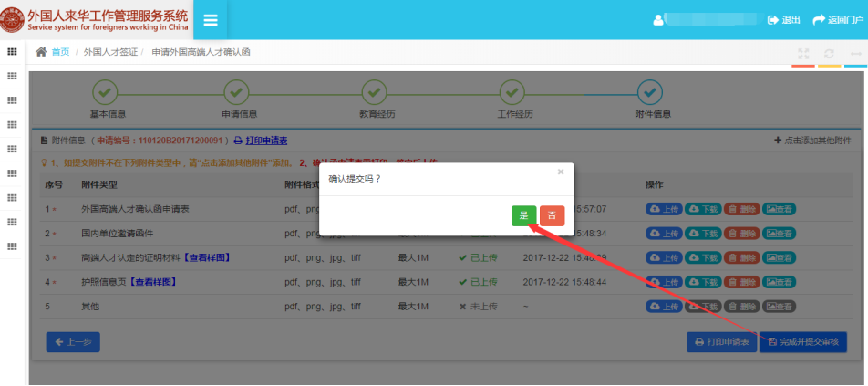Cancel submission with the red 否 button
Screen dimensions: 868x386
pos(552,215)
